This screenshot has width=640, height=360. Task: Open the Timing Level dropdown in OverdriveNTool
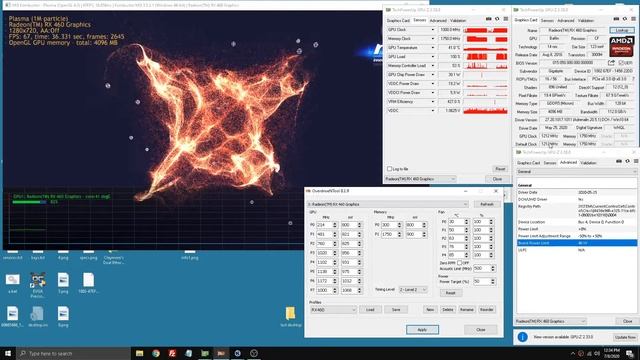pyautogui.click(x=413, y=289)
